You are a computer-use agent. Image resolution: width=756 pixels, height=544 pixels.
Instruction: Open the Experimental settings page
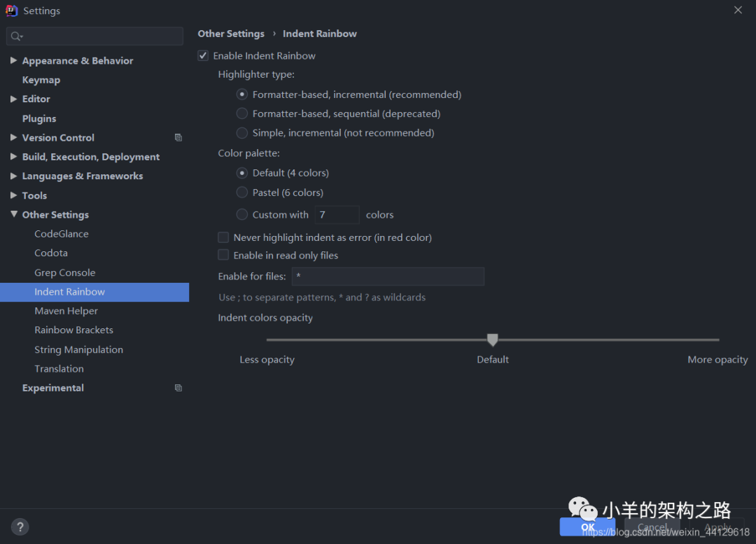53,388
